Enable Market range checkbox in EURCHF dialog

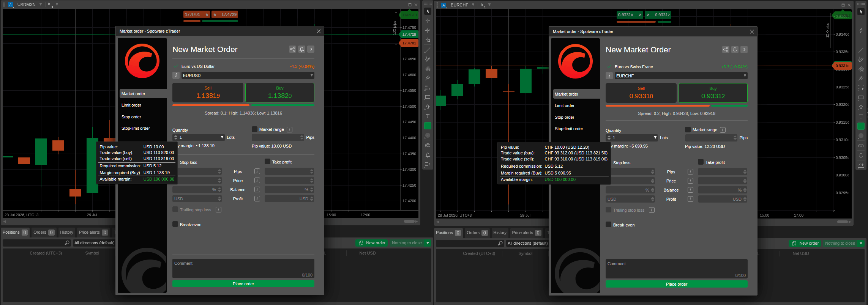point(688,130)
